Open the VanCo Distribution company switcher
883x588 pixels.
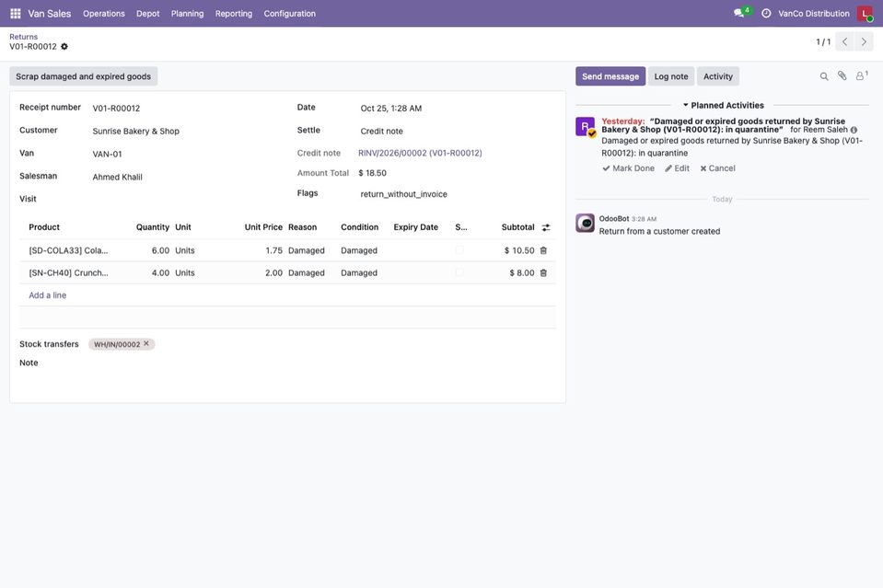[814, 14]
